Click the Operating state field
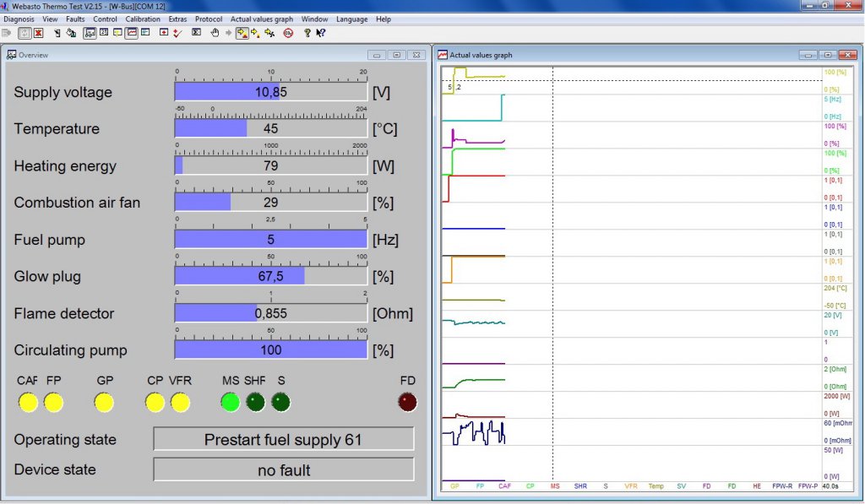The height and width of the screenshot is (504, 865). (x=283, y=439)
